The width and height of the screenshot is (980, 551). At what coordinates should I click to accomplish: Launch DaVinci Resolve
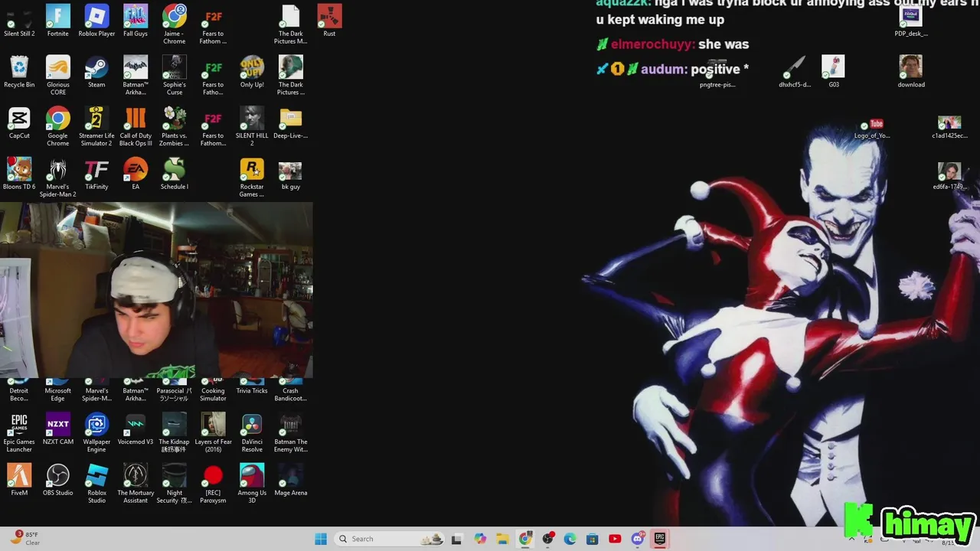252,433
